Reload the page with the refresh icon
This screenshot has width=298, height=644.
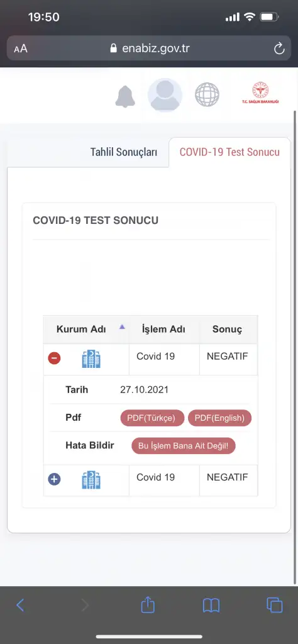click(x=279, y=49)
